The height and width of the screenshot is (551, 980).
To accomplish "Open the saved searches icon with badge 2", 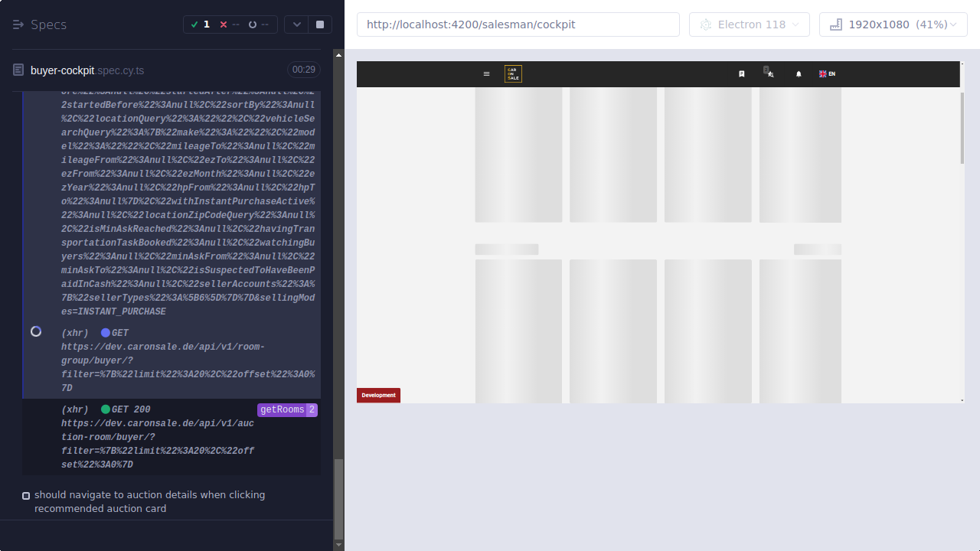I will pos(769,73).
